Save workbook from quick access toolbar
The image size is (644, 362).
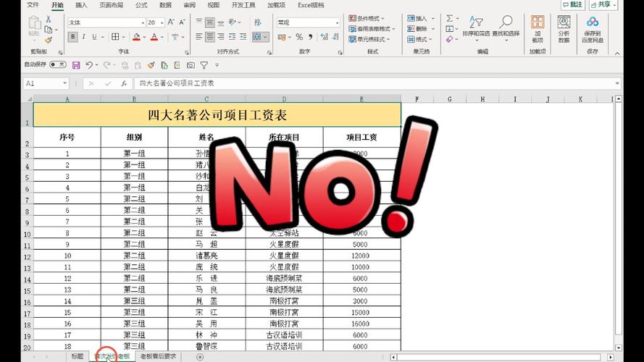[76, 65]
